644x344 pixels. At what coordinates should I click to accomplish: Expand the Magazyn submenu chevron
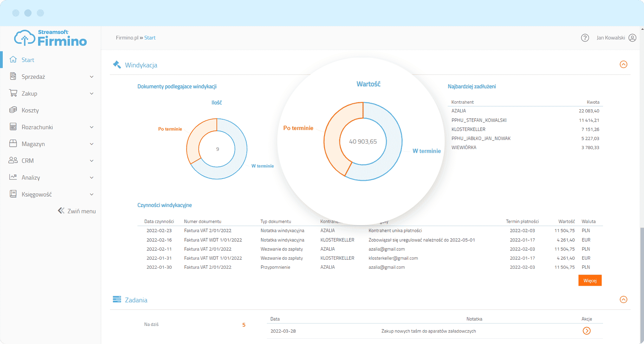coord(92,144)
